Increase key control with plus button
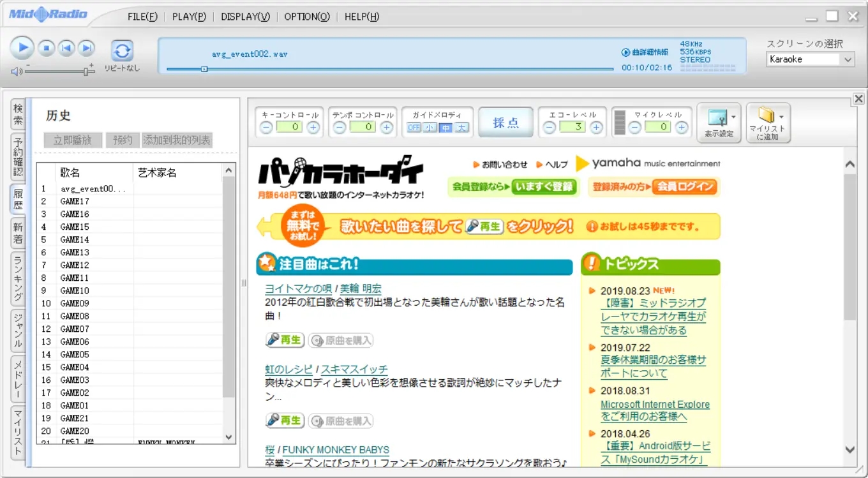The height and width of the screenshot is (478, 868). pos(313,127)
